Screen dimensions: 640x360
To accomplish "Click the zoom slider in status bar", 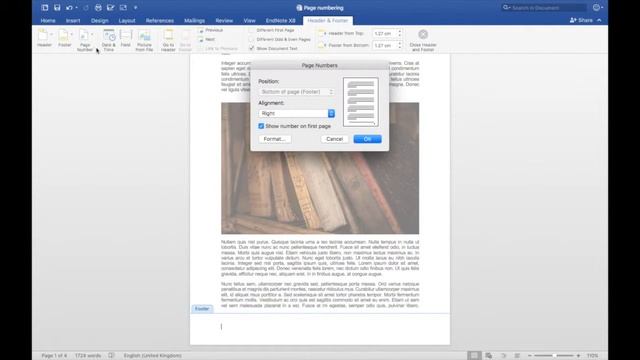I will pyautogui.click(x=554, y=356).
